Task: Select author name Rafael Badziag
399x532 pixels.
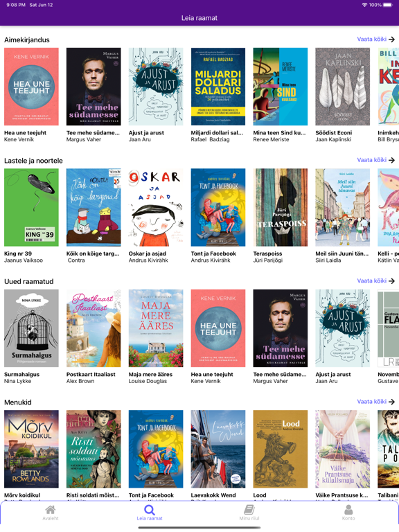Action: pyautogui.click(x=210, y=139)
